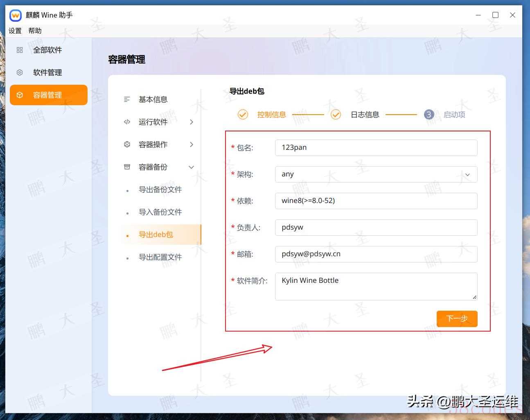530x420 pixels.
Task: Click the 容器操作 box icon
Action: 127,145
